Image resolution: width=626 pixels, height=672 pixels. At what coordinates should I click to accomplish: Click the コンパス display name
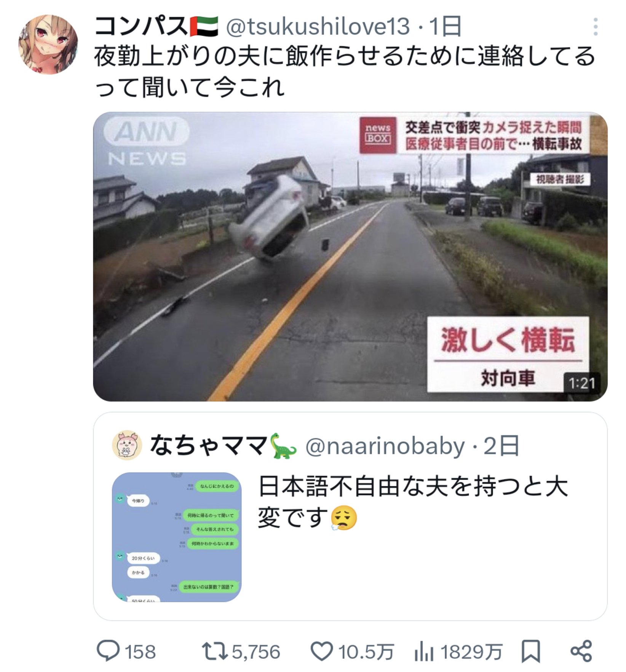[x=141, y=26]
